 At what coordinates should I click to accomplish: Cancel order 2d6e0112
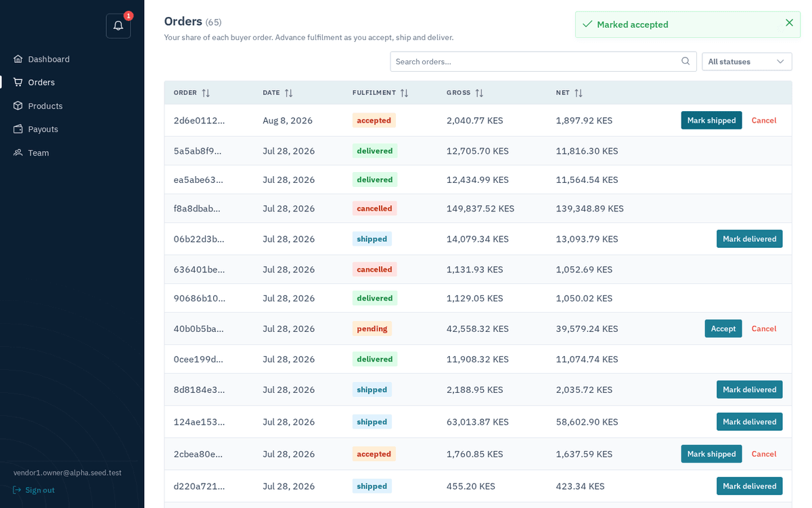click(x=764, y=120)
